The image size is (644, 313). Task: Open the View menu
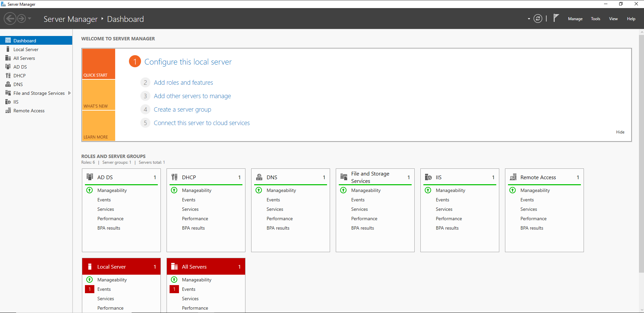point(613,19)
